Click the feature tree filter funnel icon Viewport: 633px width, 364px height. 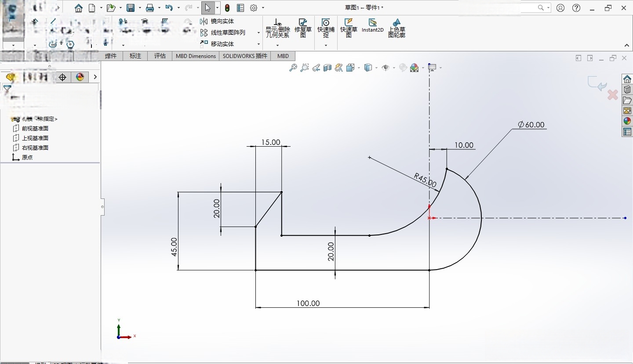7,88
